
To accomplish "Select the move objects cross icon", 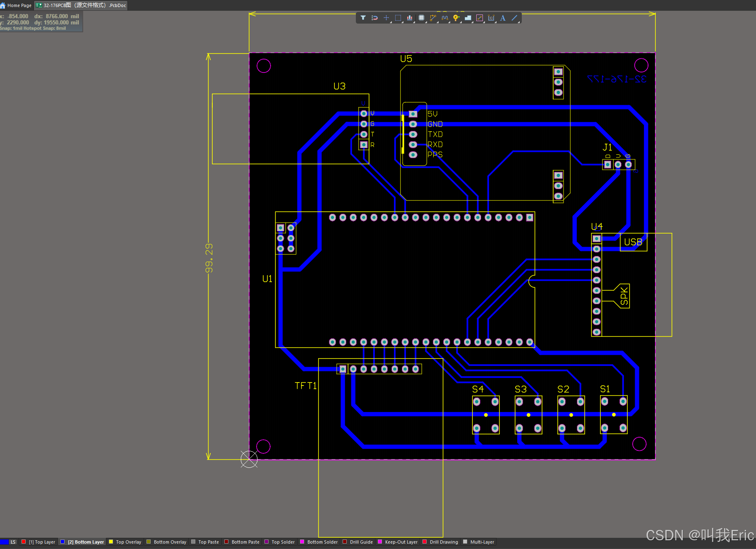I will pyautogui.click(x=386, y=18).
